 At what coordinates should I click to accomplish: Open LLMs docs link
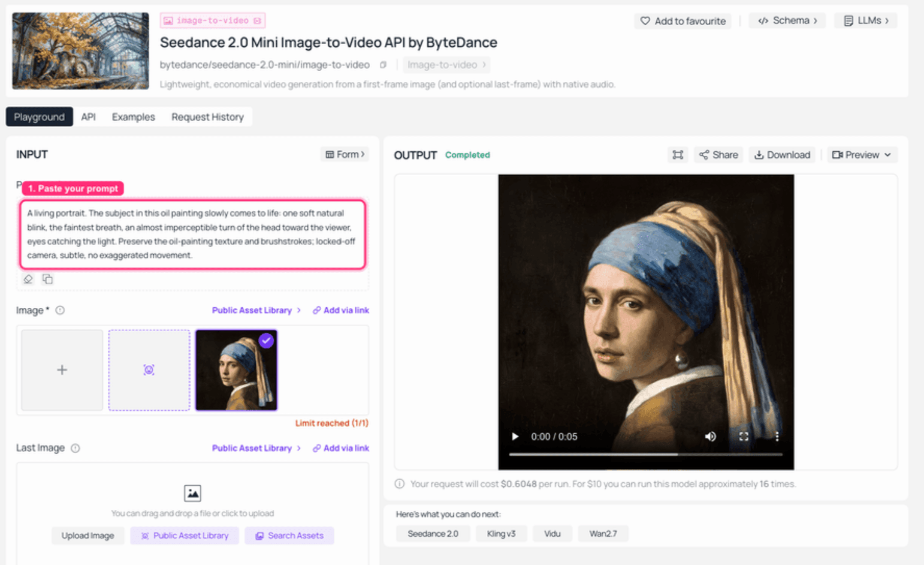pyautogui.click(x=866, y=21)
